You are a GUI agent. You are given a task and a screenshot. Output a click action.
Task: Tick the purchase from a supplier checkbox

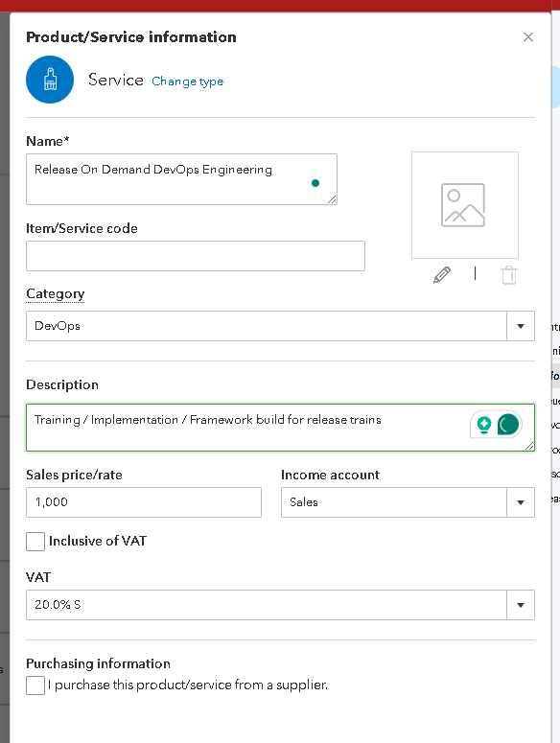click(35, 685)
